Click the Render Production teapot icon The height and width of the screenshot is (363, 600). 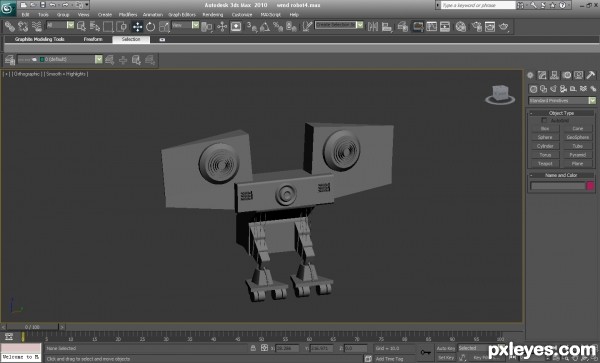(504, 26)
